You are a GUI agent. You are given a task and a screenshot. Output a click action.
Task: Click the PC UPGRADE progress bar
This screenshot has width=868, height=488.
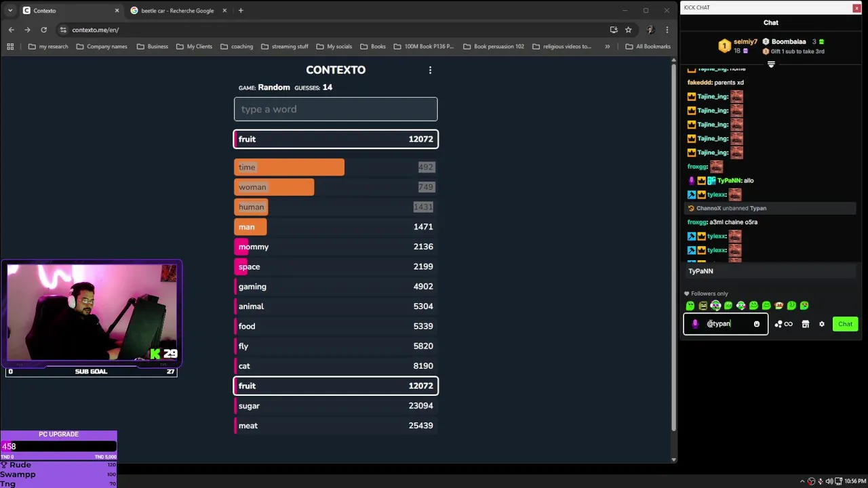click(x=58, y=446)
